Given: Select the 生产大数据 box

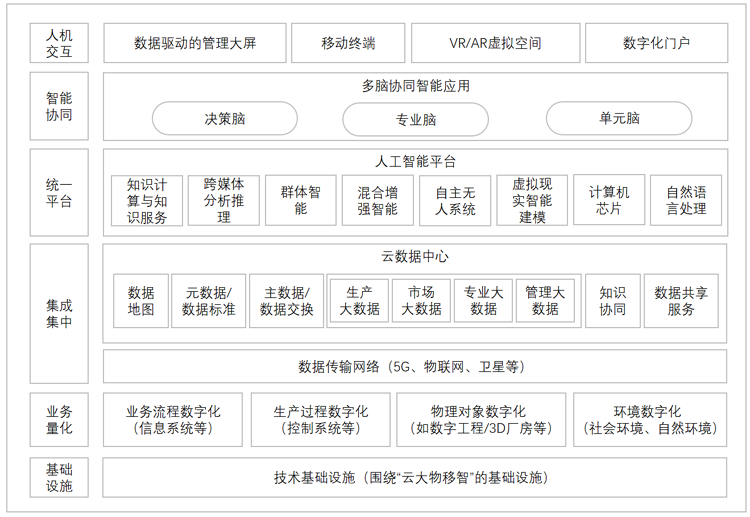Looking at the screenshot, I should click(359, 301).
